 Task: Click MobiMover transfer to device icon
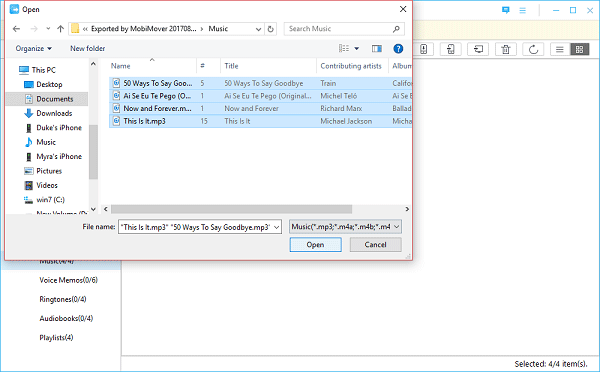[x=423, y=49]
